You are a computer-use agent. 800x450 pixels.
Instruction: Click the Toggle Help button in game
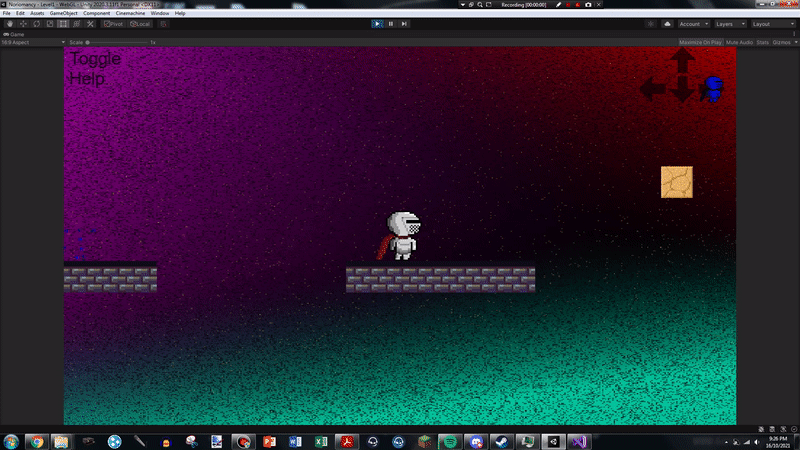tap(95, 69)
